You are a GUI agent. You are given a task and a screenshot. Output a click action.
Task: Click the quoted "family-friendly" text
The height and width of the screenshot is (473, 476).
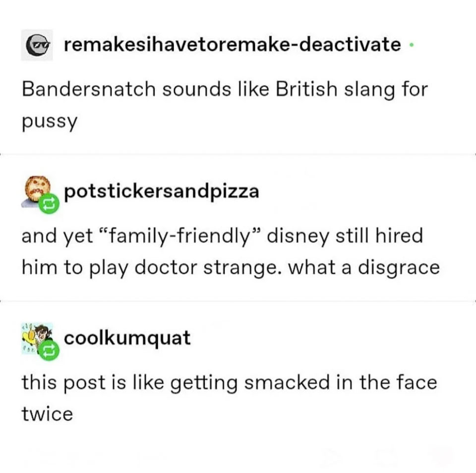click(x=179, y=236)
